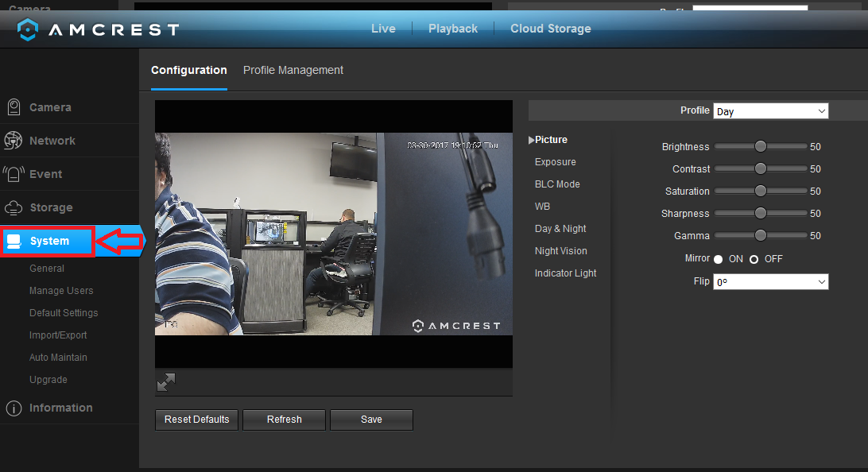Open the Event alarm icon

tap(14, 174)
